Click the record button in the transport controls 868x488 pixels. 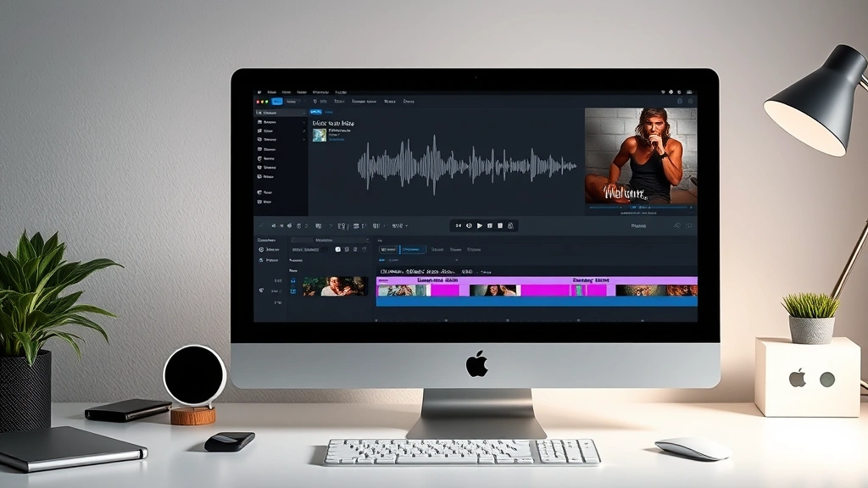coord(467,225)
